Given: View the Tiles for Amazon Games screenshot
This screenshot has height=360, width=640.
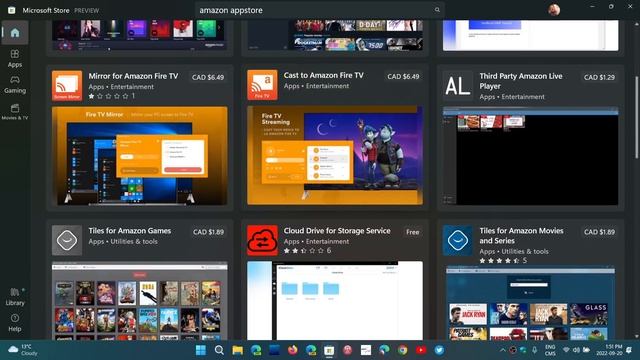Looking at the screenshot, I should click(140, 301).
